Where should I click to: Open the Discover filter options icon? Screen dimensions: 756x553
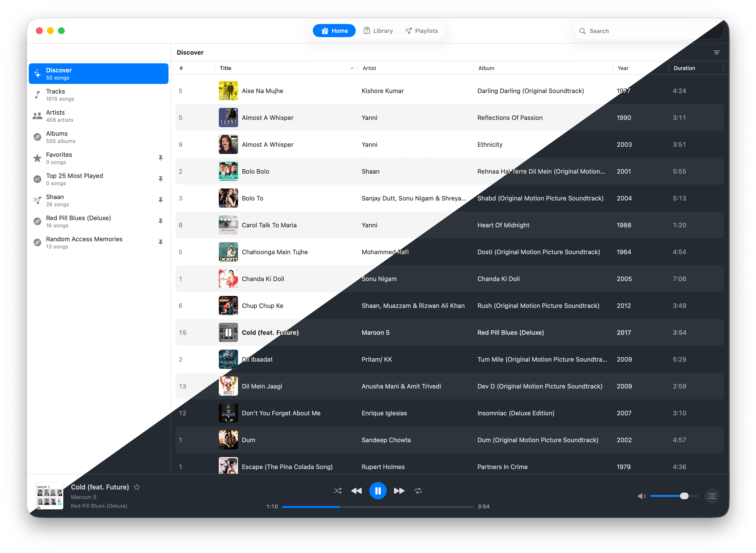[x=716, y=53]
